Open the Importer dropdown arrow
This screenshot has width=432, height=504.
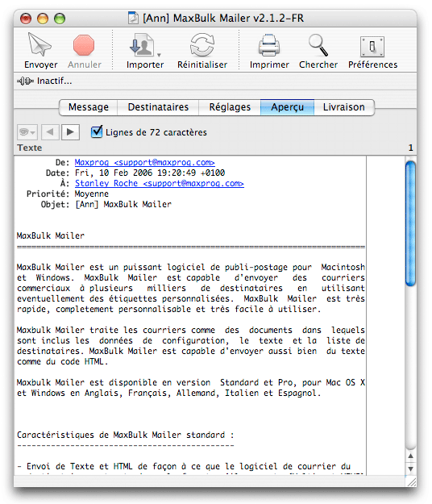pos(159,55)
